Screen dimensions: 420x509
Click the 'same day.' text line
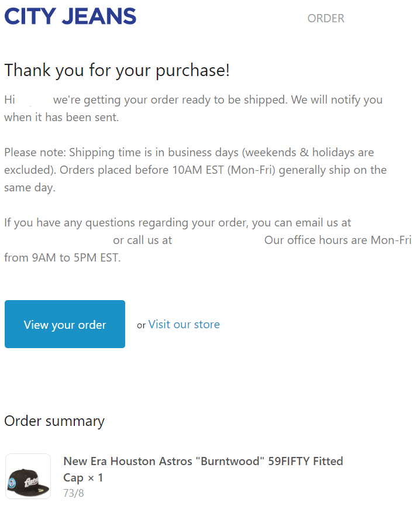tap(30, 187)
